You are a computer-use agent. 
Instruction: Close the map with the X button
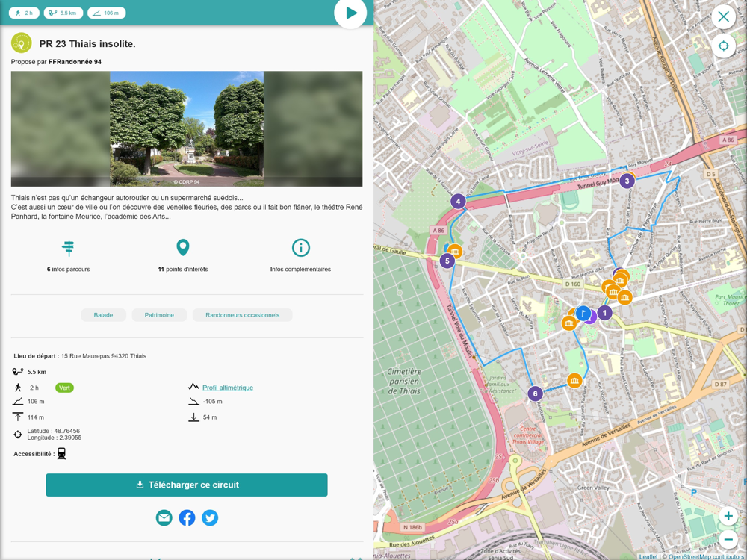click(723, 17)
